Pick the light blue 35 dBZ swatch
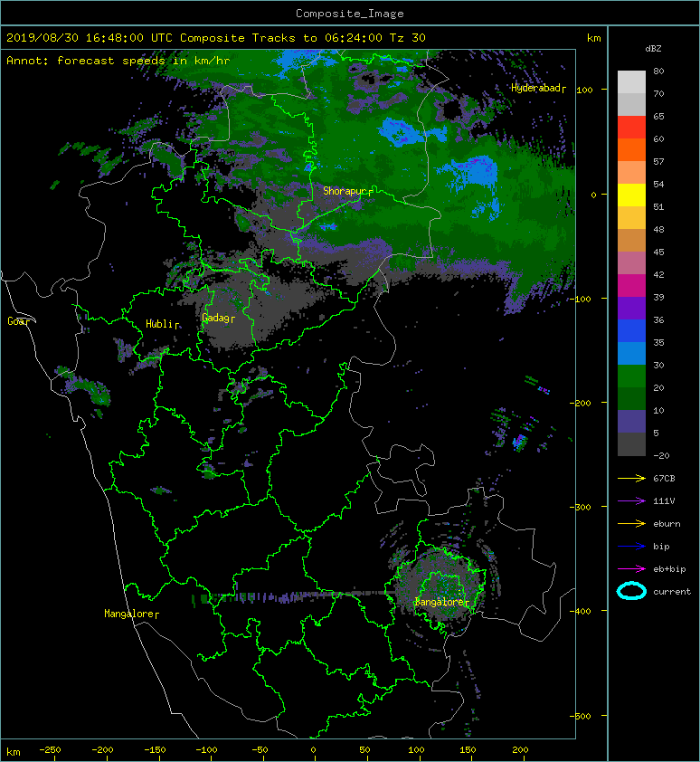Viewport: 700px width, 762px height. [x=631, y=353]
